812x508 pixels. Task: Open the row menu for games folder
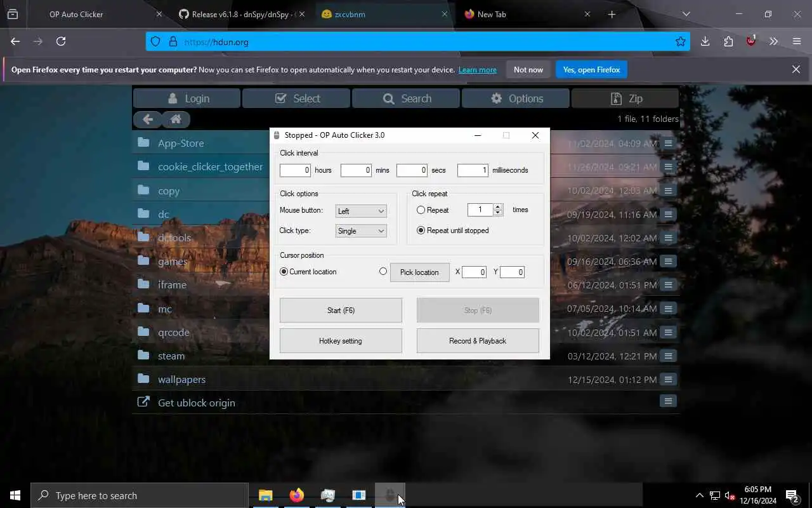pos(668,261)
